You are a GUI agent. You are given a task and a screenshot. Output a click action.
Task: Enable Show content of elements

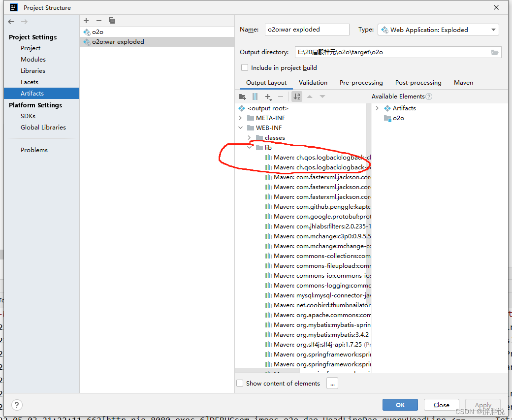(240, 383)
